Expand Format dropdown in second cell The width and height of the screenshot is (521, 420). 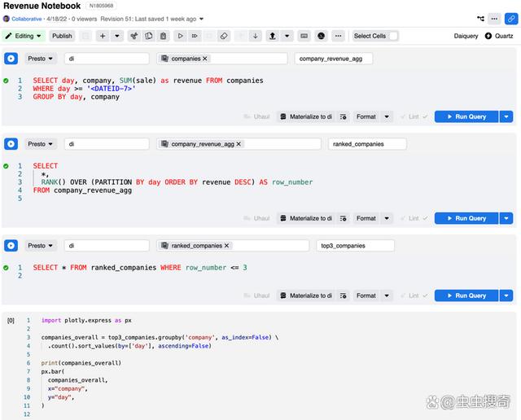387,218
